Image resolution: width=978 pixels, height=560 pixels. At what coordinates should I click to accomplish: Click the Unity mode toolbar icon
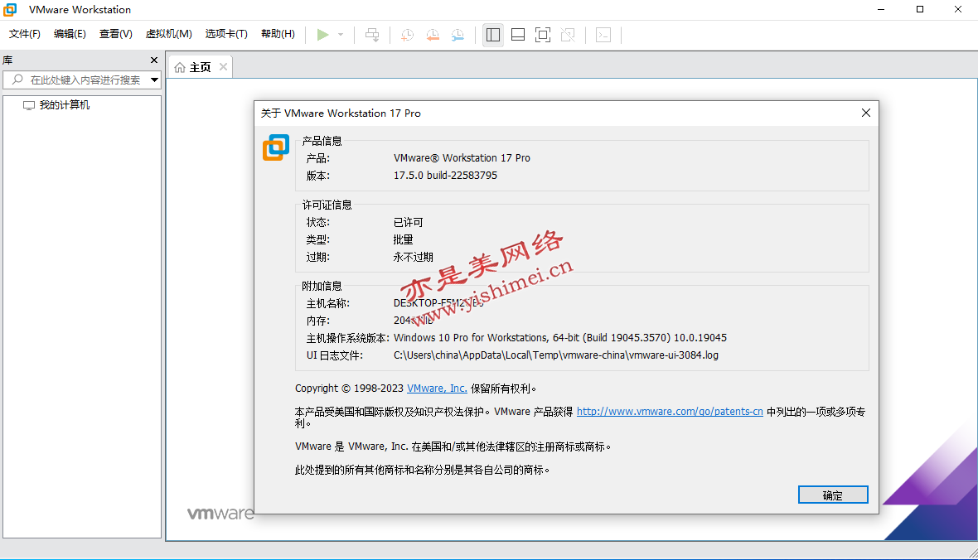click(x=568, y=34)
